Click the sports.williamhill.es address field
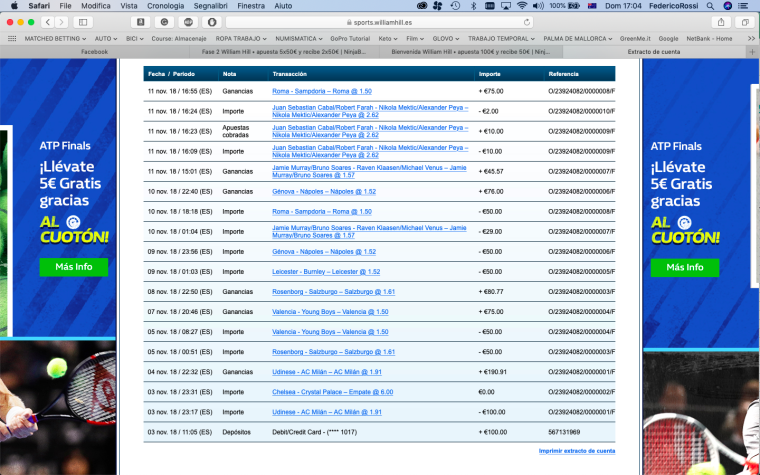Screen dimensions: 760x475 pos(379,22)
